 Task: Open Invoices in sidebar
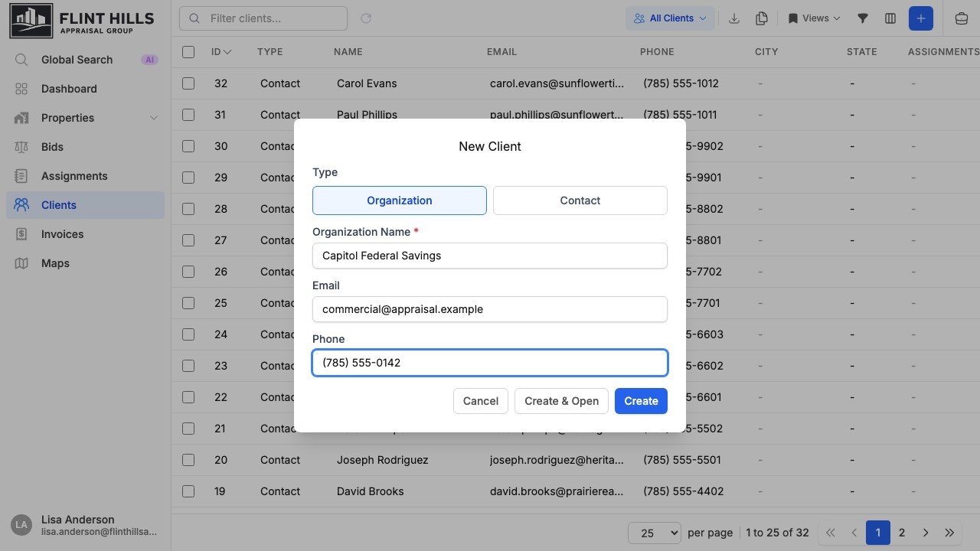click(85, 234)
